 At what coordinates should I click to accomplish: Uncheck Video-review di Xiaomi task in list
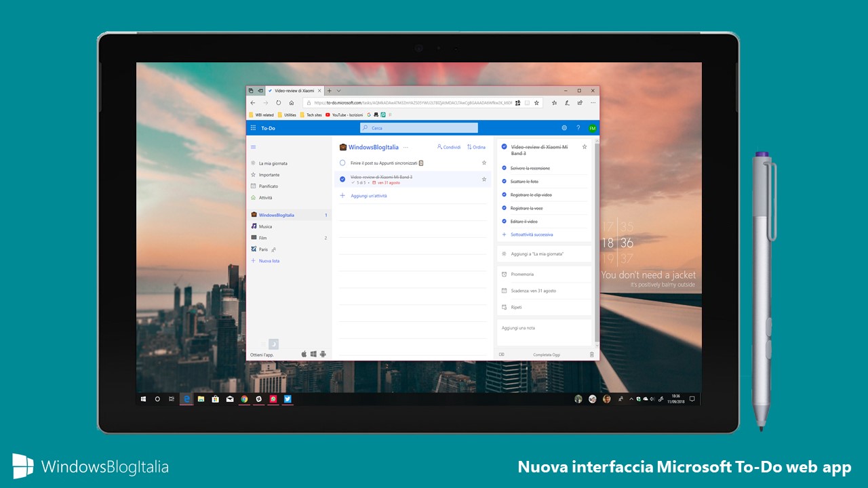point(342,180)
